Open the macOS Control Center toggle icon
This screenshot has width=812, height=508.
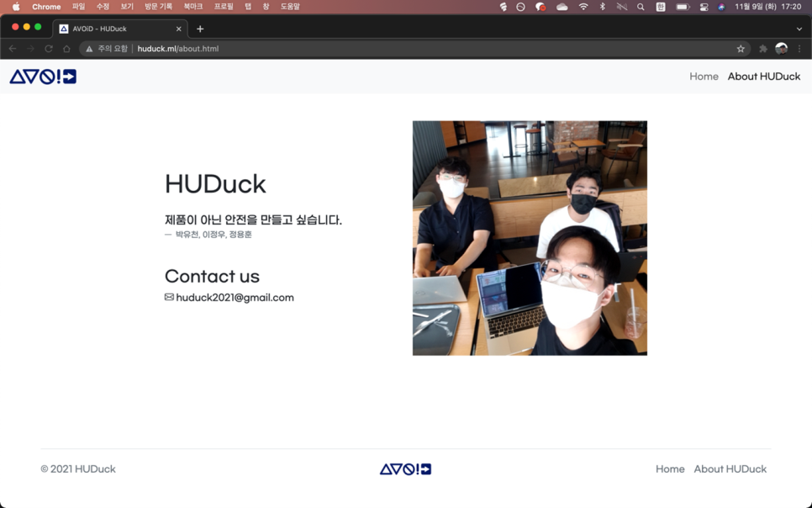point(704,7)
